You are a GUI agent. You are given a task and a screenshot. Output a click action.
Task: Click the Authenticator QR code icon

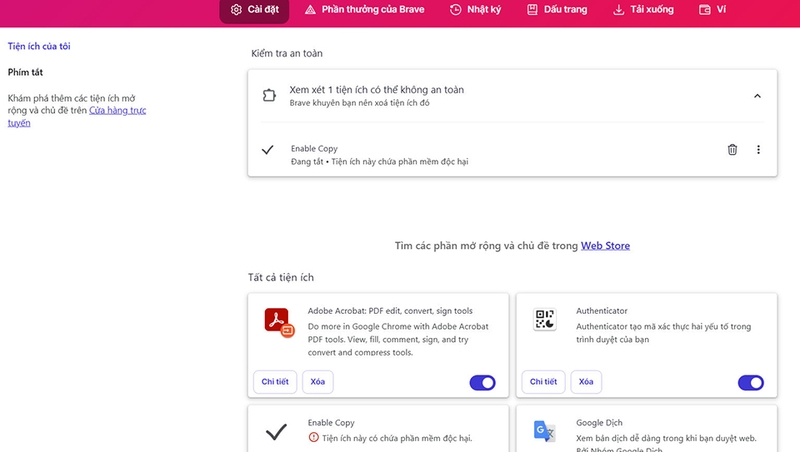(x=544, y=319)
